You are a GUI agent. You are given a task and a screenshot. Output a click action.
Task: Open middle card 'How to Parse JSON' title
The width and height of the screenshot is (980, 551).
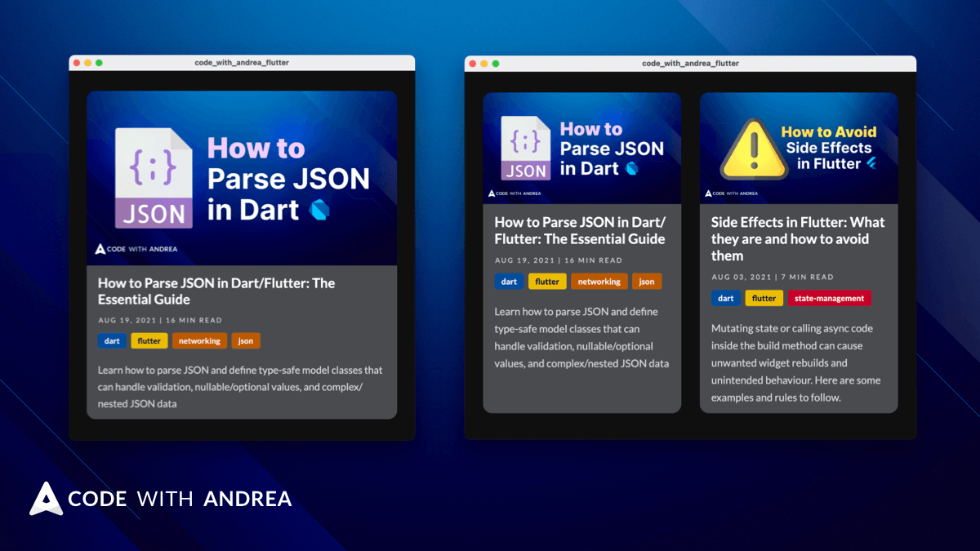point(580,231)
